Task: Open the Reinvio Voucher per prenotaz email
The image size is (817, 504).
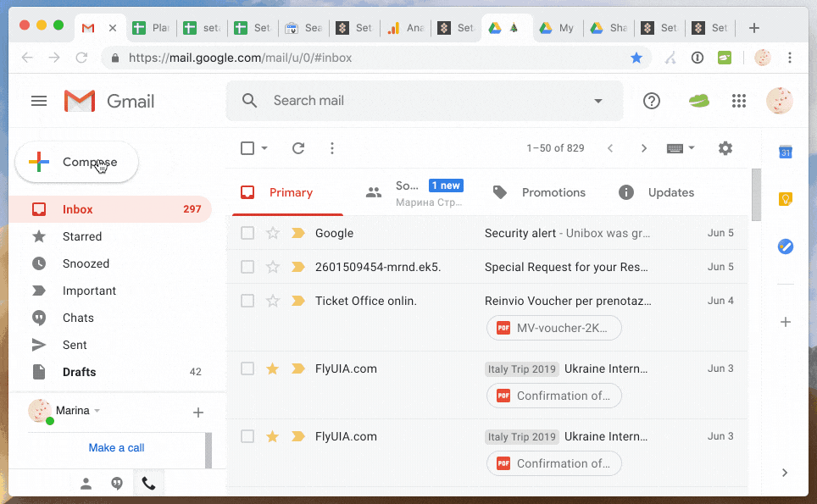Action: (568, 301)
